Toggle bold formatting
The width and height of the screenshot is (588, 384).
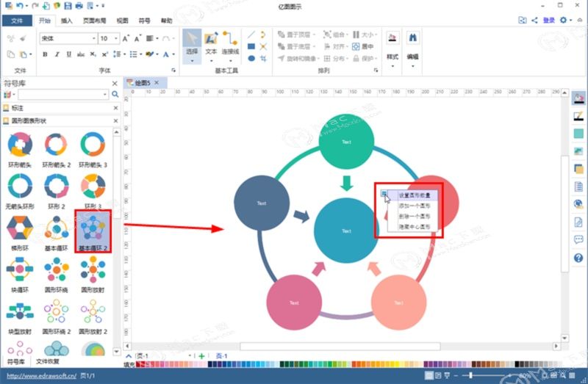tap(45, 54)
